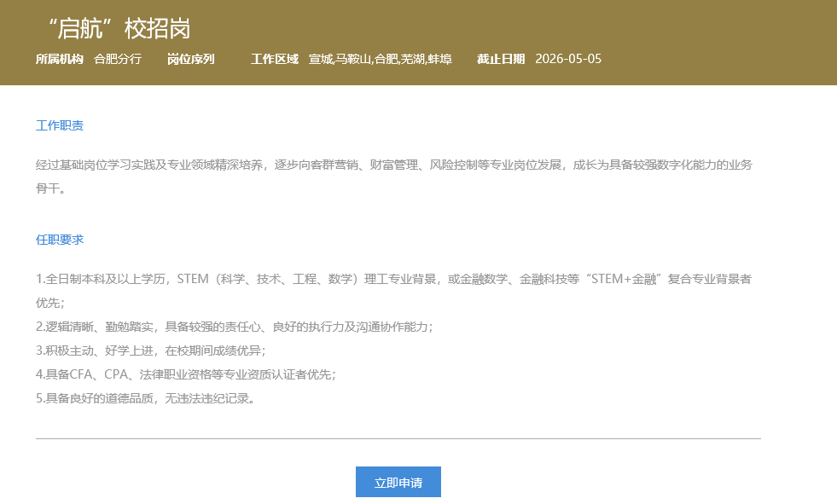Click requirement 3 about 积极主动、好学上进

(150, 350)
